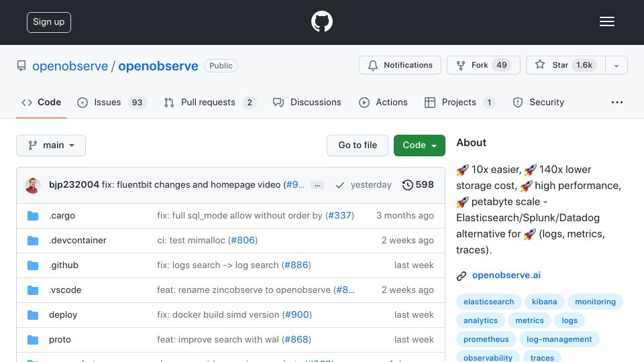Click the Sign up button
Viewport: 644px width, 362px height.
click(49, 22)
